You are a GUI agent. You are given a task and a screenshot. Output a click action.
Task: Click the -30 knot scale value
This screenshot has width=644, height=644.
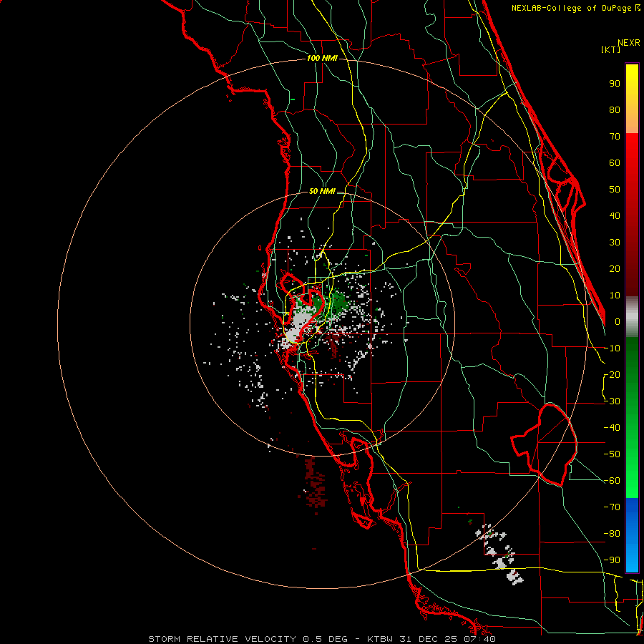[x=612, y=401]
